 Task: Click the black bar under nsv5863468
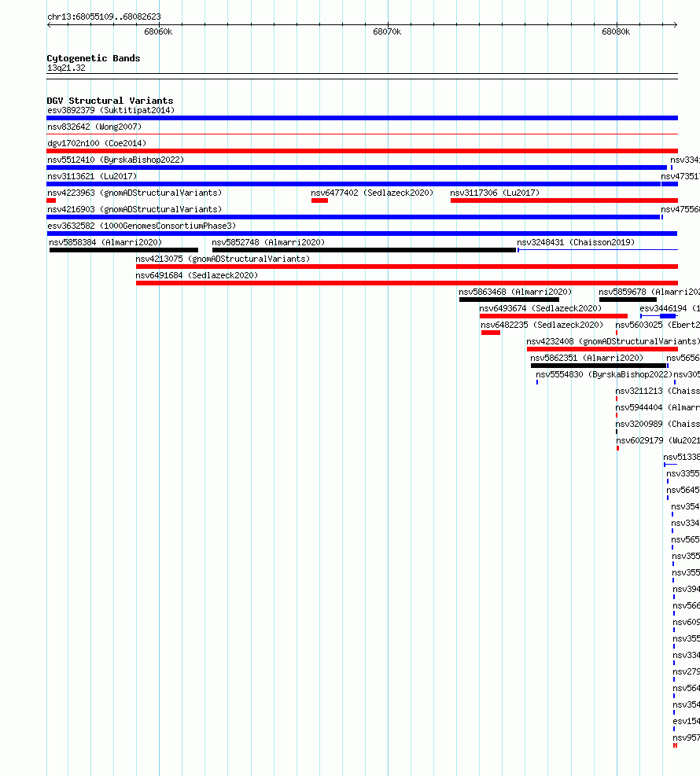click(x=510, y=300)
